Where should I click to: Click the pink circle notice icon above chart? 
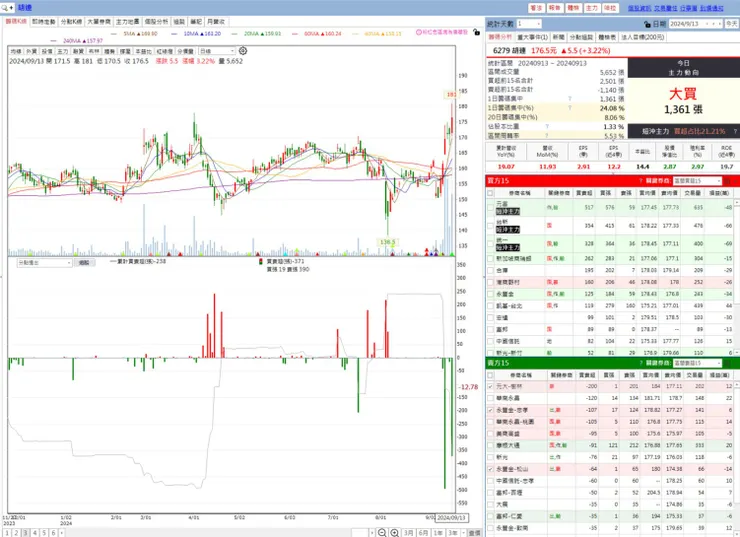tap(419, 32)
